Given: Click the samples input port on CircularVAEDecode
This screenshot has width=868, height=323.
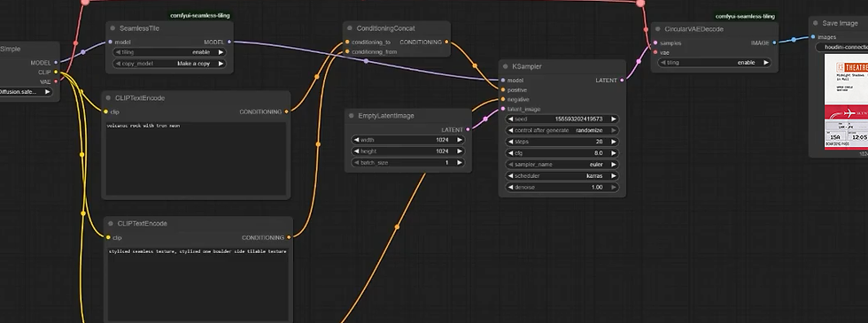Looking at the screenshot, I should 655,42.
